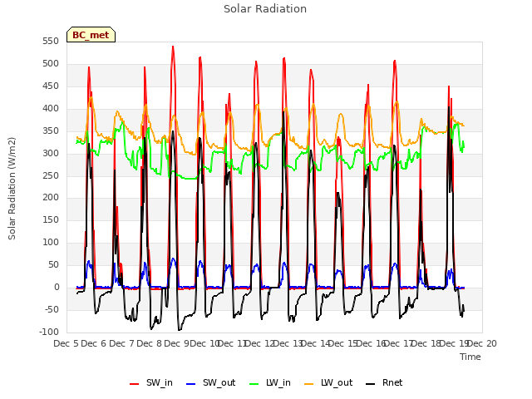532x399 pixels.
Task: Click the 200 y-axis tick value
Action: coord(51,198)
